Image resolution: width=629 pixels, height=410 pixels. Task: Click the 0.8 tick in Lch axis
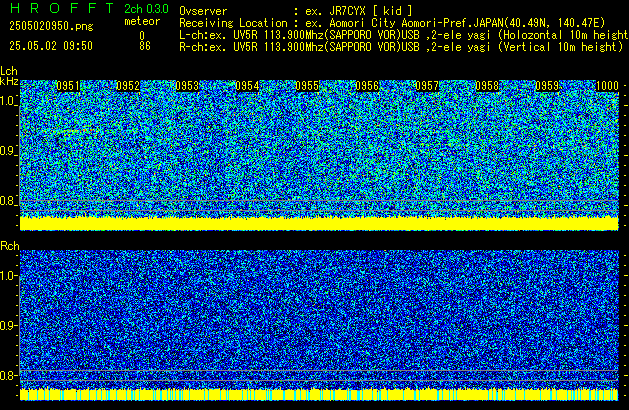coord(8,201)
